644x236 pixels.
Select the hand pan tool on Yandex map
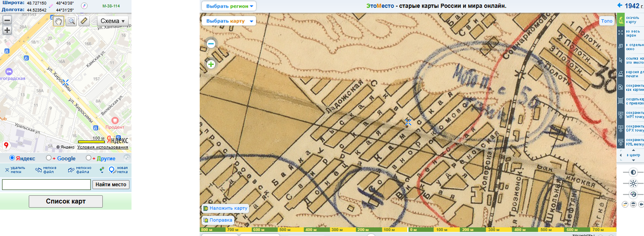coord(58,21)
